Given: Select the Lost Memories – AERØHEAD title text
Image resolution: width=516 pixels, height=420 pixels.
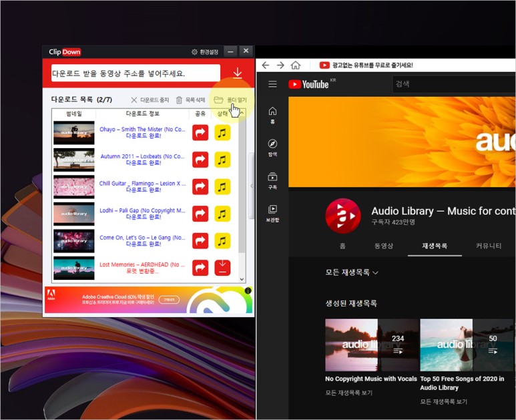Looking at the screenshot, I should [x=142, y=264].
